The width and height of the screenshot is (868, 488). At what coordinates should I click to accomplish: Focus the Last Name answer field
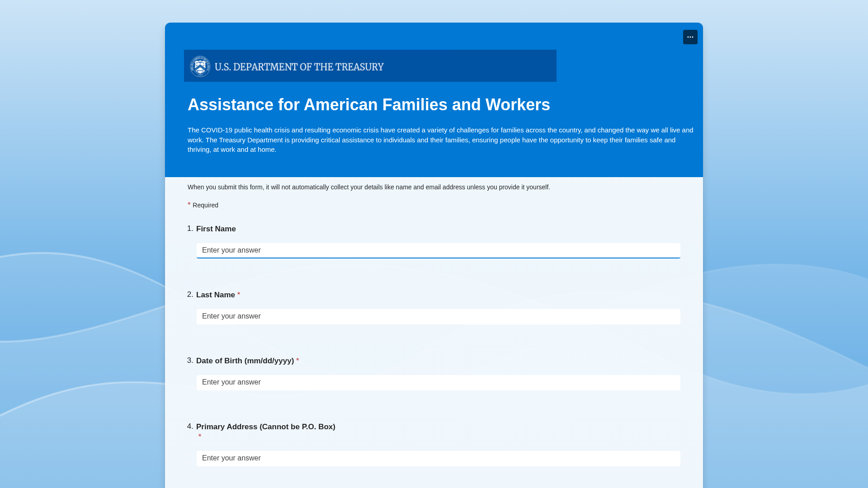[438, 316]
